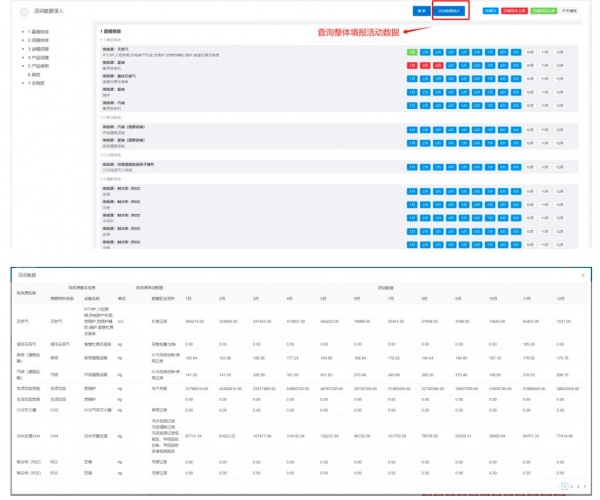Viewport: 600px width, 500px height.
Task: Click the R22 raw-material cell
Action: pyautogui.click(x=54, y=462)
